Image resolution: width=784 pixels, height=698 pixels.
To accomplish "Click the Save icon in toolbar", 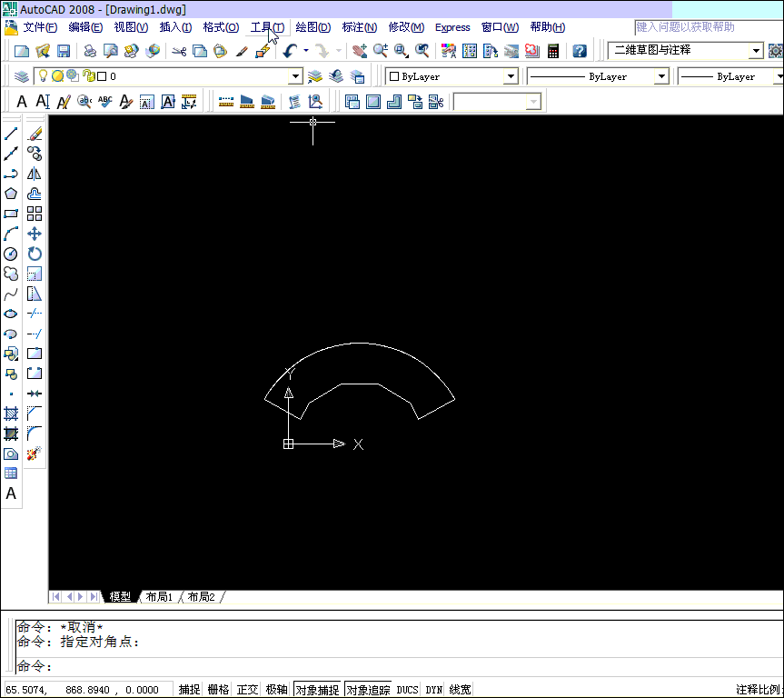I will click(64, 51).
